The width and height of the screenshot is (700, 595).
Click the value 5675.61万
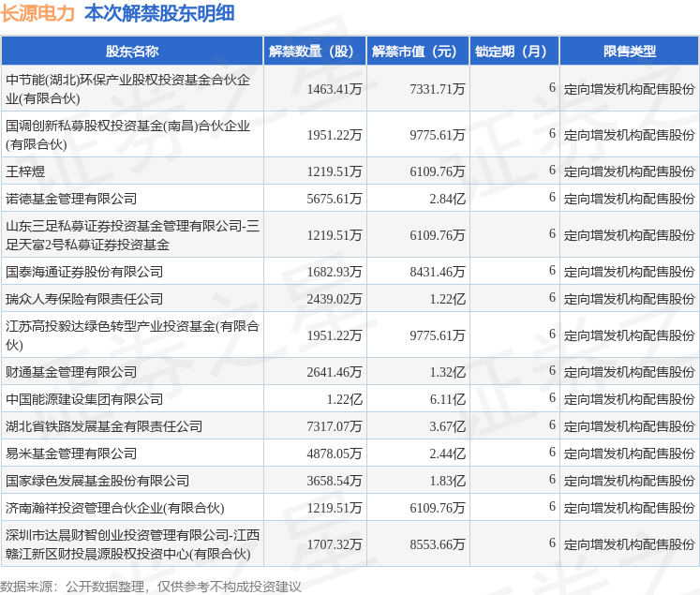[335, 199]
